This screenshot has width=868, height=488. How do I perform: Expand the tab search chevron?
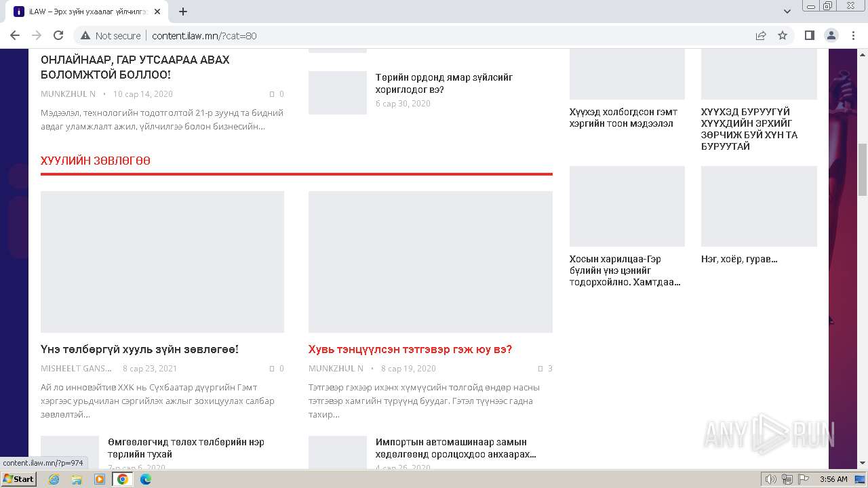(787, 12)
